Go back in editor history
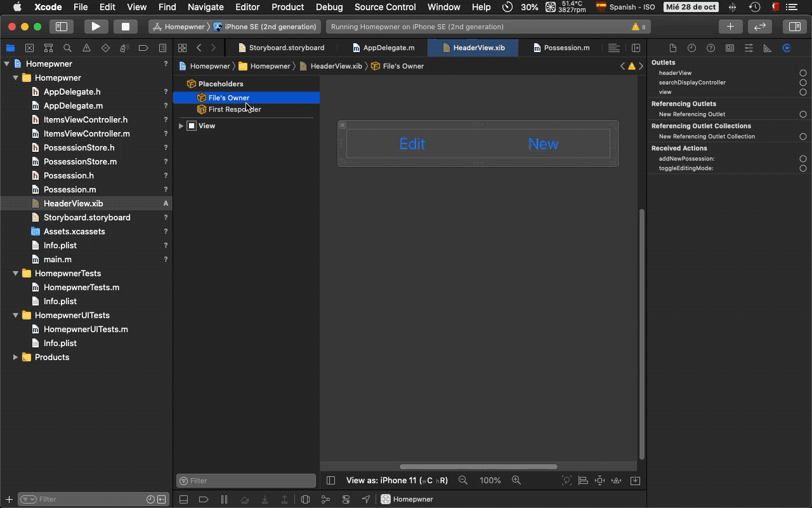 199,48
